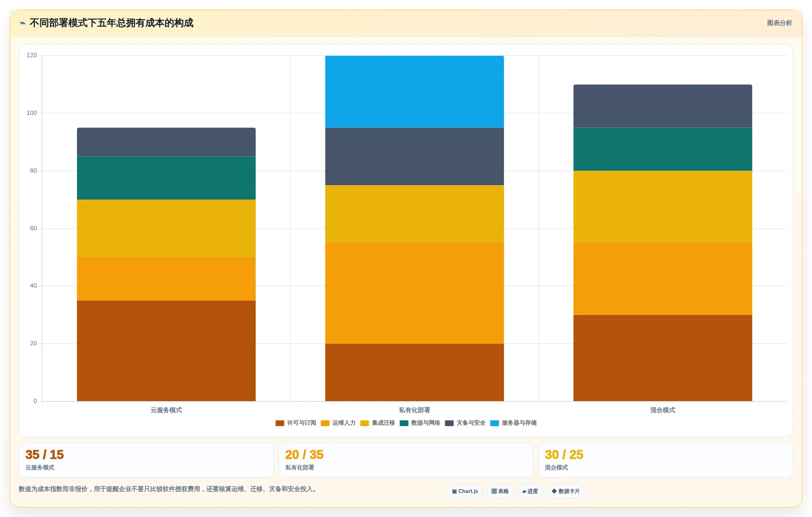This screenshot has width=812, height=517.
Task: Click the 数据与网络 legend label
Action: pyautogui.click(x=425, y=423)
